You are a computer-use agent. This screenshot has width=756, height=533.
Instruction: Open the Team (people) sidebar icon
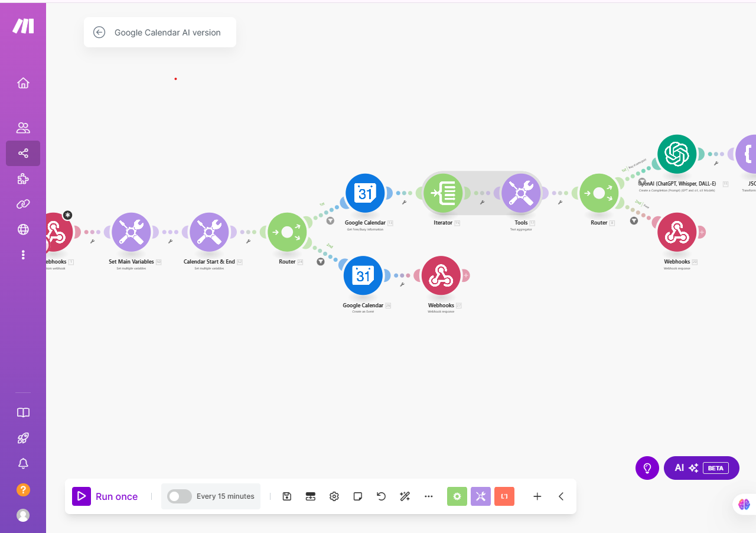[x=23, y=128]
